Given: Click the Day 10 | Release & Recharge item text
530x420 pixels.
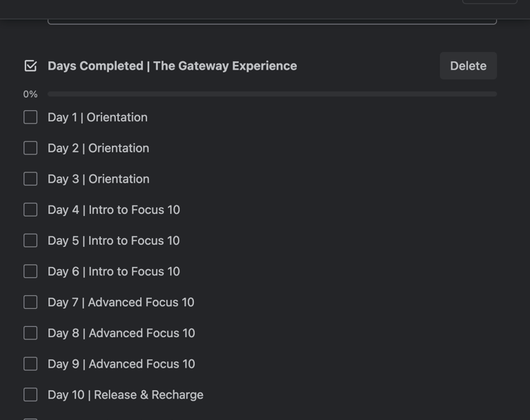Looking at the screenshot, I should 126,394.
